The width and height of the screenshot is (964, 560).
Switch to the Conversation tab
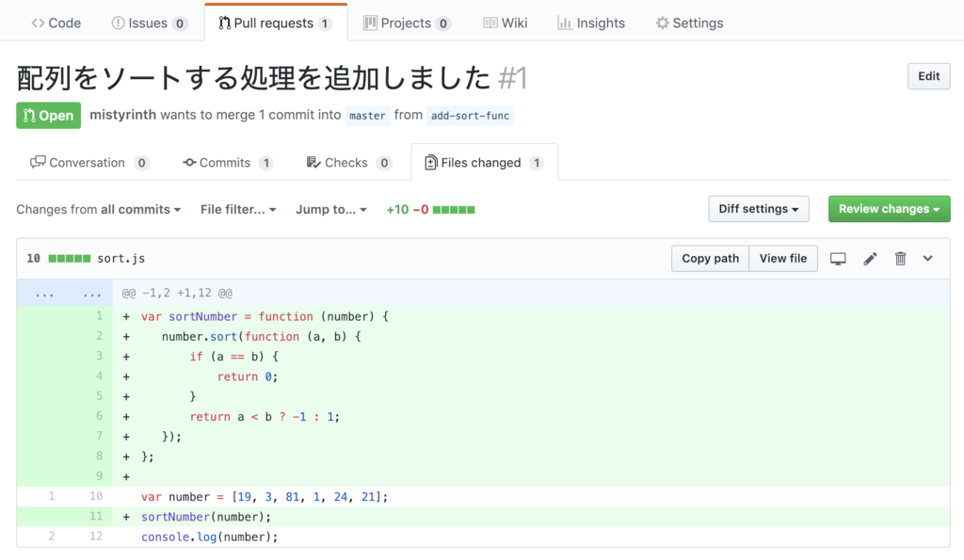coord(89,163)
